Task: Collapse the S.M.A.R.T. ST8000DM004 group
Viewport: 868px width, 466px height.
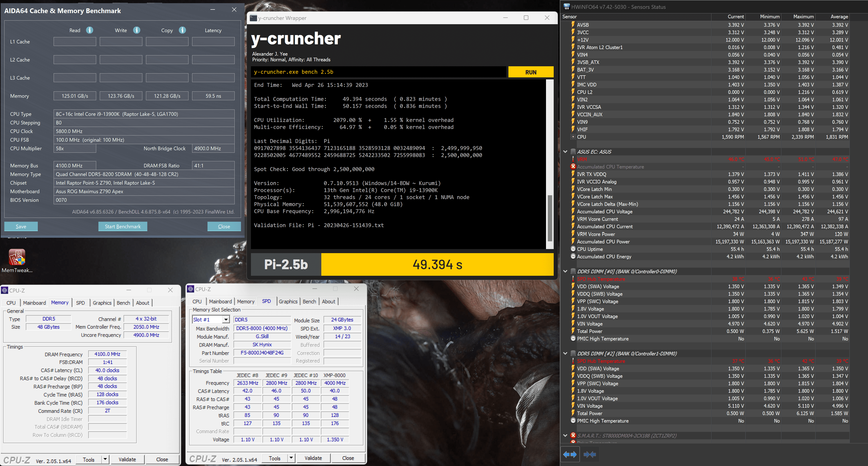Action: [x=565, y=435]
